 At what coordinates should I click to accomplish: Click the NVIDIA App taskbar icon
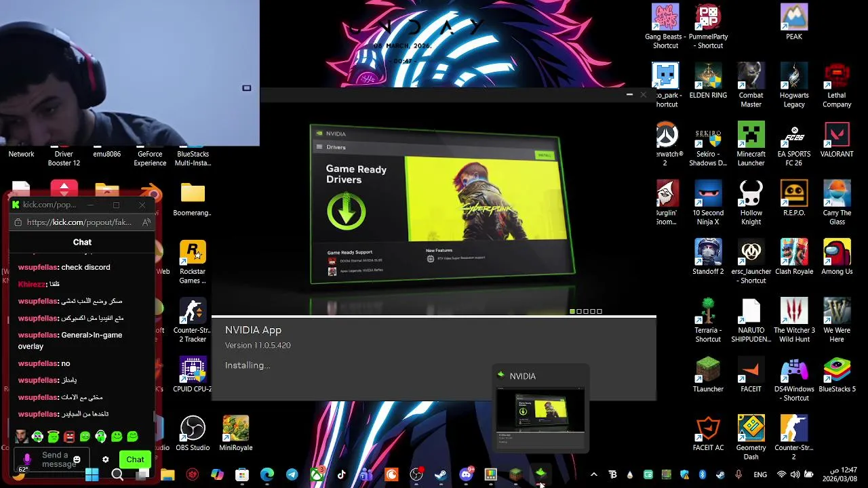pyautogui.click(x=540, y=474)
